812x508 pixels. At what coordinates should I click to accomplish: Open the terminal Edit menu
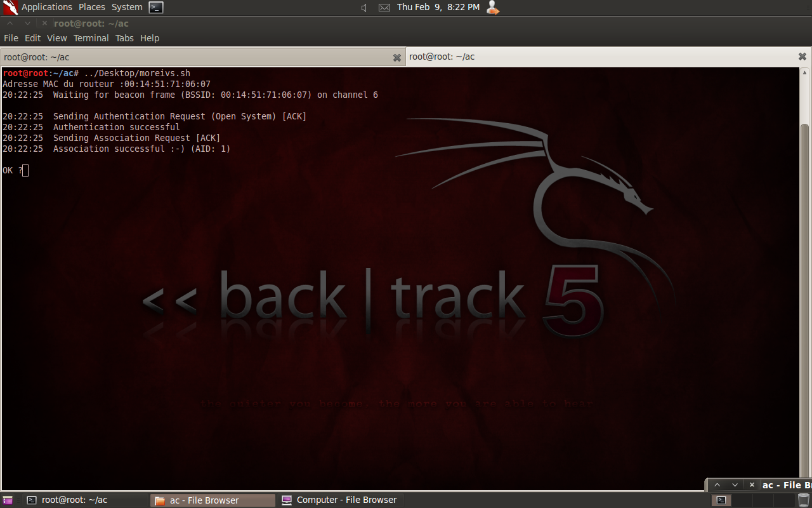[32, 38]
